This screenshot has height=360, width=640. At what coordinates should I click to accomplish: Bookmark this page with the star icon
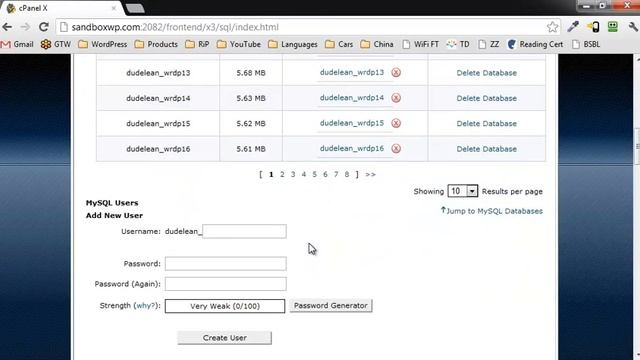552,27
